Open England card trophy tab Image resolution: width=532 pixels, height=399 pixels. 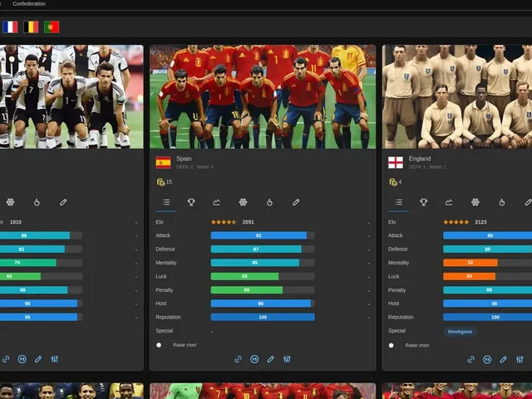point(423,202)
